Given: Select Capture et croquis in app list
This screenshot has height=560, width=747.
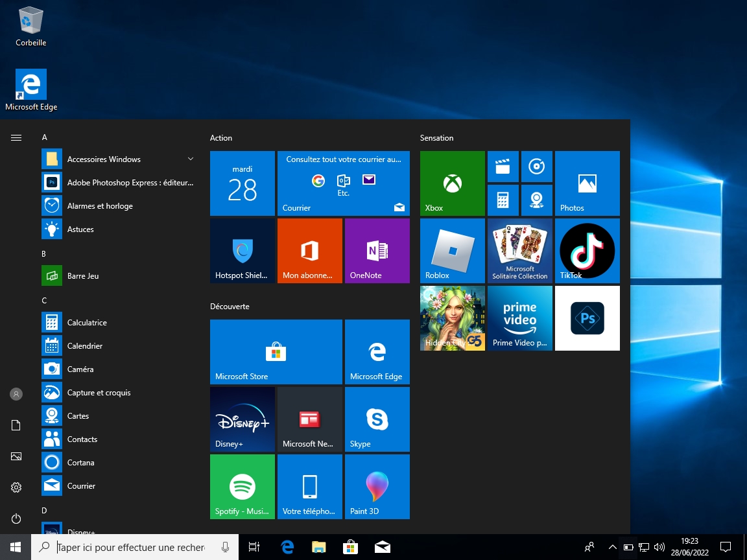Looking at the screenshot, I should point(99,393).
